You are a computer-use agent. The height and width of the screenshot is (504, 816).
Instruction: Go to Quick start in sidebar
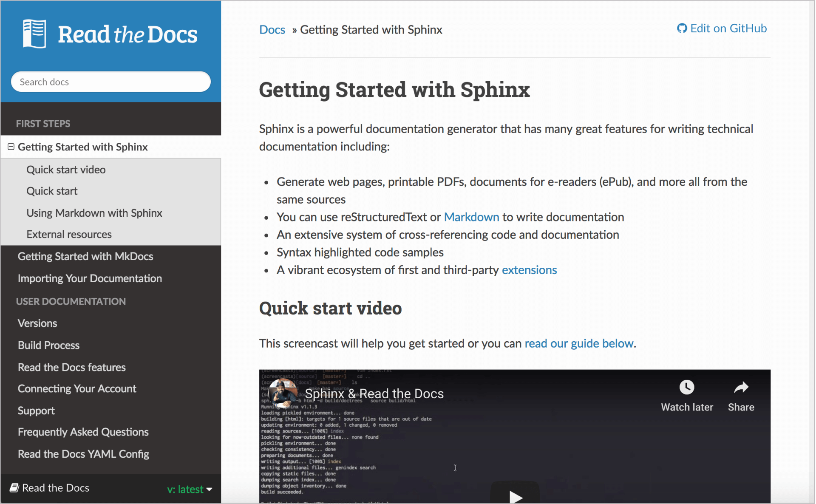tap(52, 191)
